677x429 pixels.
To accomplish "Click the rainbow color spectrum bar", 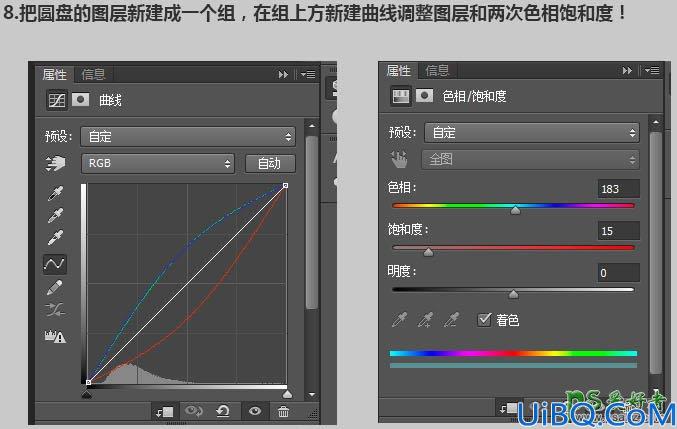I will point(513,353).
